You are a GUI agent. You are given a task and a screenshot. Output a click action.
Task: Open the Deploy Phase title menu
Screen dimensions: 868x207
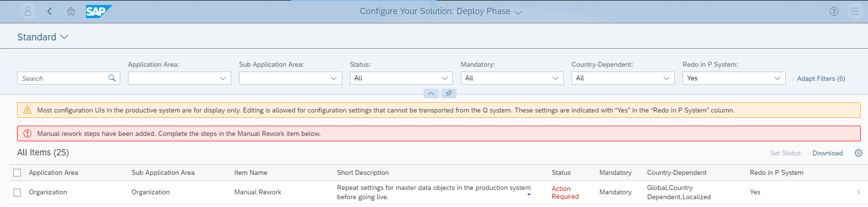tap(441, 11)
